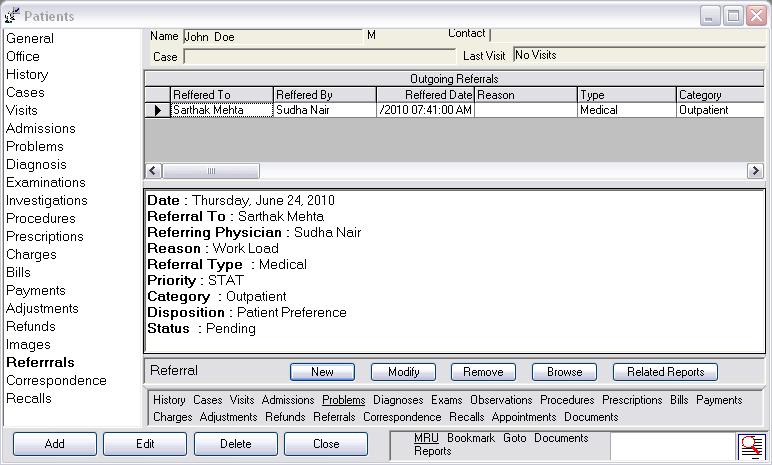
Task: Click the Outpatient cell in grid
Action: (721, 110)
